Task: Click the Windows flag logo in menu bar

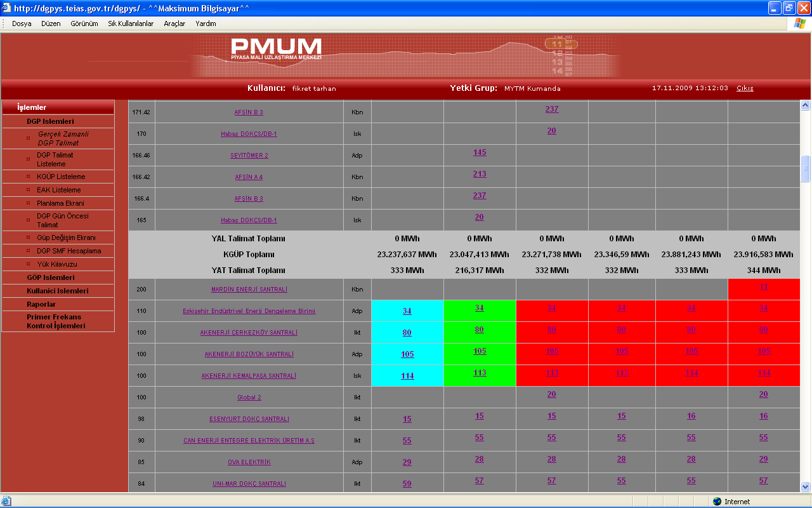Action: pos(799,23)
